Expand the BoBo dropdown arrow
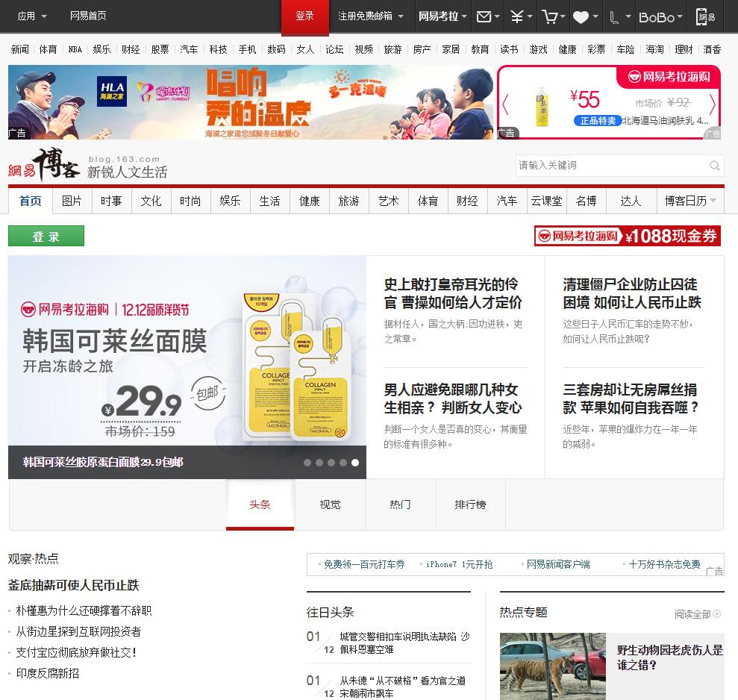 point(679,17)
